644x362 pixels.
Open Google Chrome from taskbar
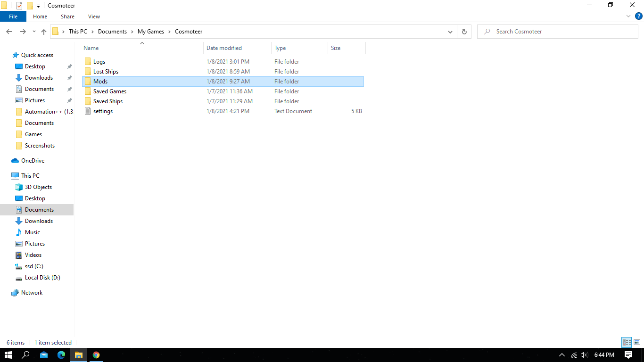(96, 355)
